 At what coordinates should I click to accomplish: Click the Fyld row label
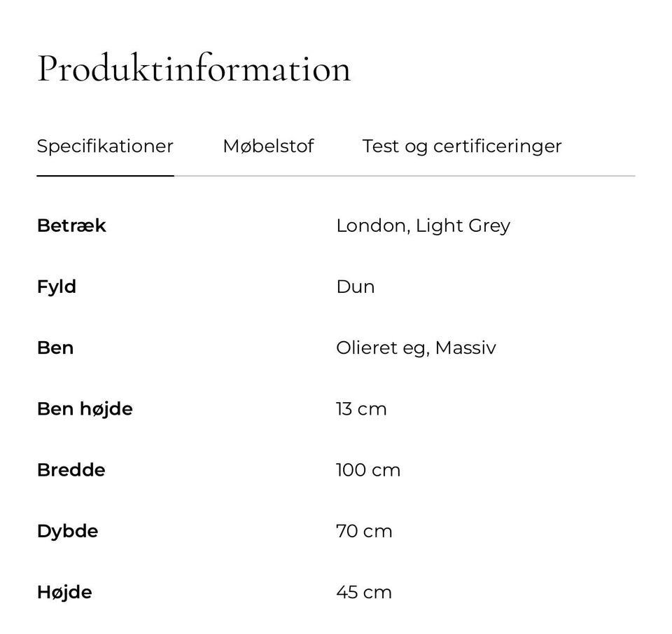tap(57, 287)
